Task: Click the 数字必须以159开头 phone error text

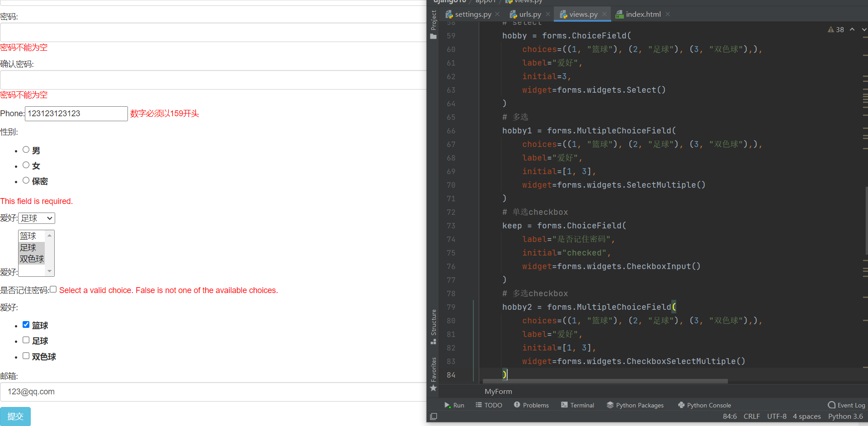Action: coord(165,114)
